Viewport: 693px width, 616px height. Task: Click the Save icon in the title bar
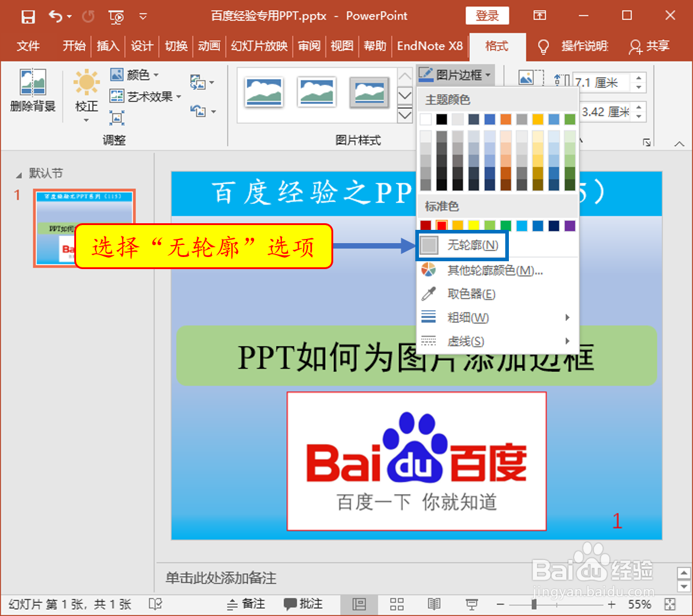coord(28,17)
